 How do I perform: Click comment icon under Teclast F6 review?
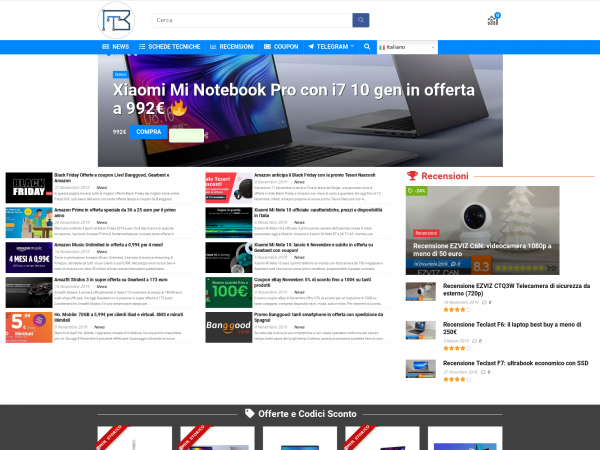tap(475, 341)
